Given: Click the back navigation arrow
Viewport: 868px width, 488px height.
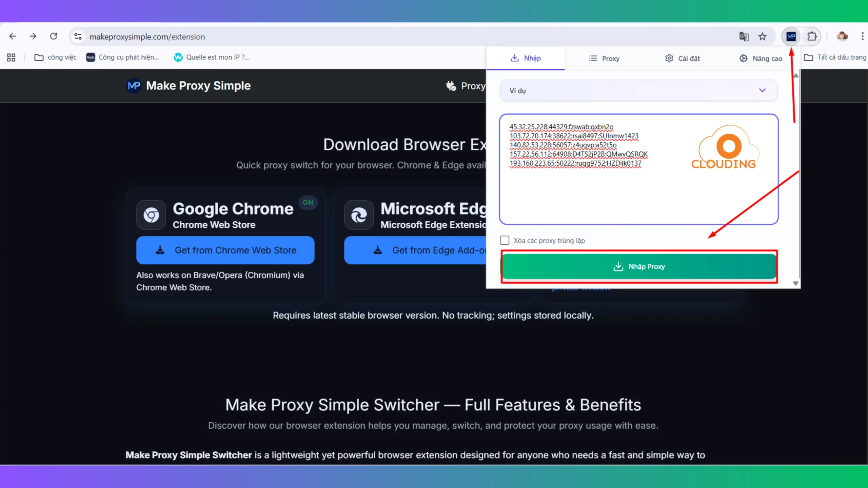Looking at the screenshot, I should [x=13, y=36].
